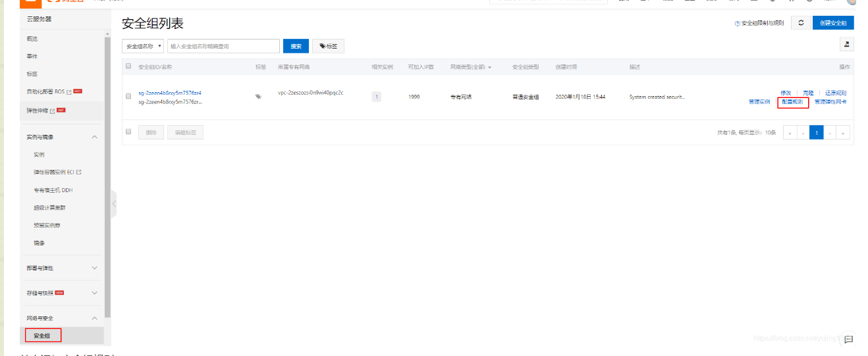Click the export icon above the table
Image resolution: width=868 pixels, height=356 pixels.
(x=846, y=44)
